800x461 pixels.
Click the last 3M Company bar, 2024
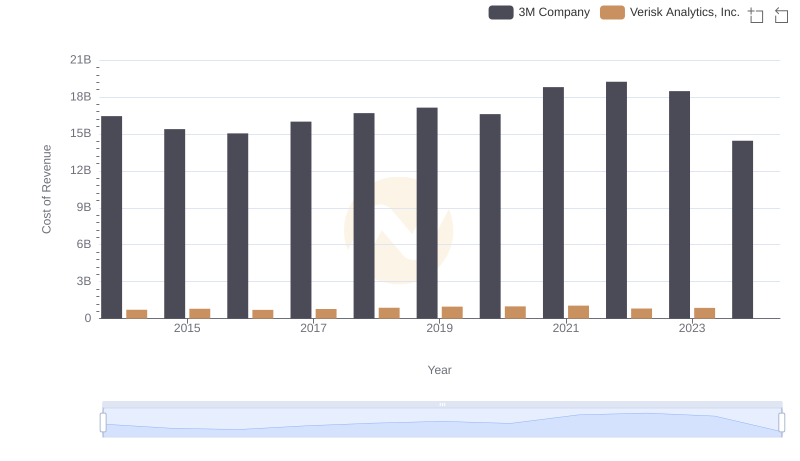[x=742, y=230]
